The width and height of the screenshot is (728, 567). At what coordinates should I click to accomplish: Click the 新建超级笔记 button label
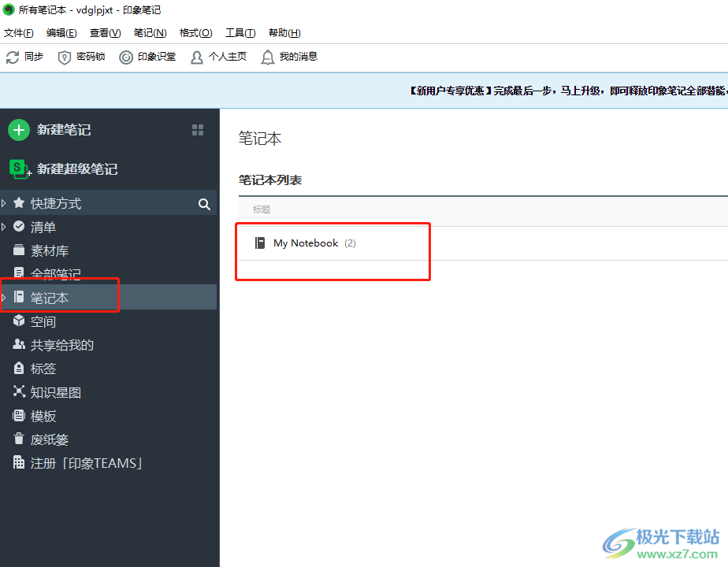(x=77, y=169)
